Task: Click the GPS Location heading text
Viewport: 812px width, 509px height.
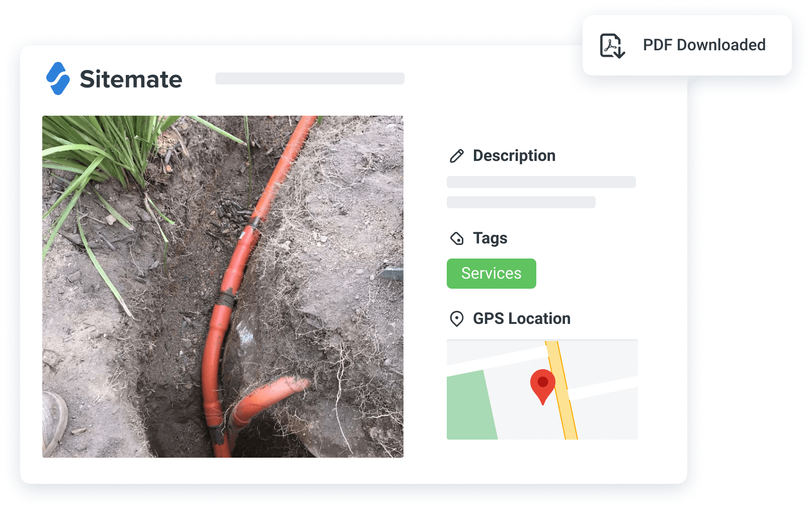Action: pos(522,319)
